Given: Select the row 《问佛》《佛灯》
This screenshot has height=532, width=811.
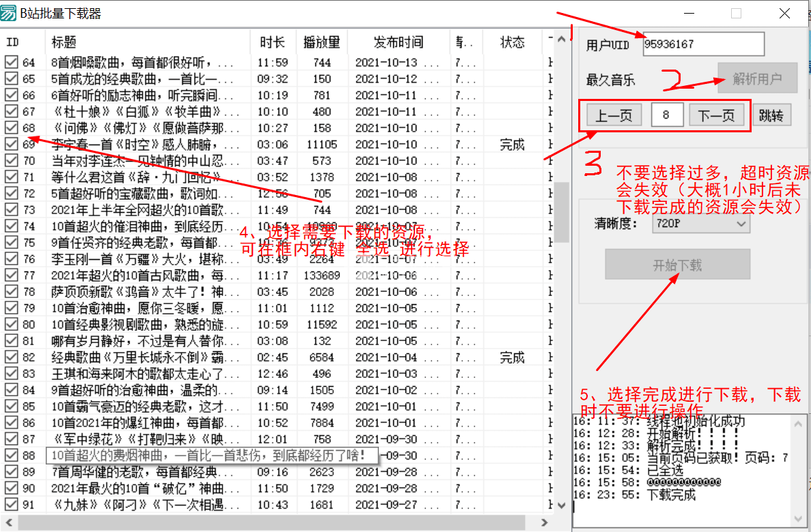Looking at the screenshot, I should click(x=276, y=128).
